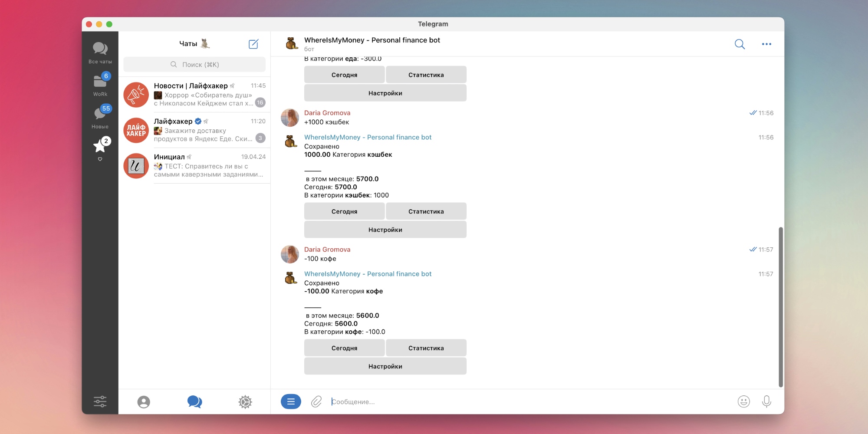
Task: Click Сегодня button under кофе message
Action: point(344,348)
